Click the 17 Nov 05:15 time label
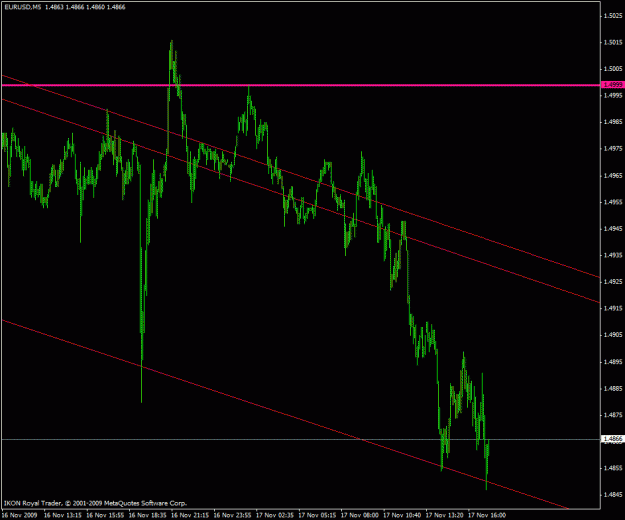Screen dimensions: 625x520 point(317,515)
